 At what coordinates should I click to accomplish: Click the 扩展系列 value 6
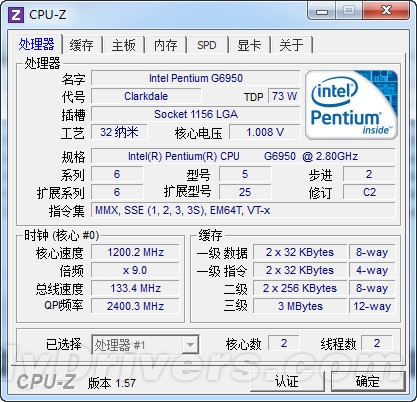pos(117,192)
